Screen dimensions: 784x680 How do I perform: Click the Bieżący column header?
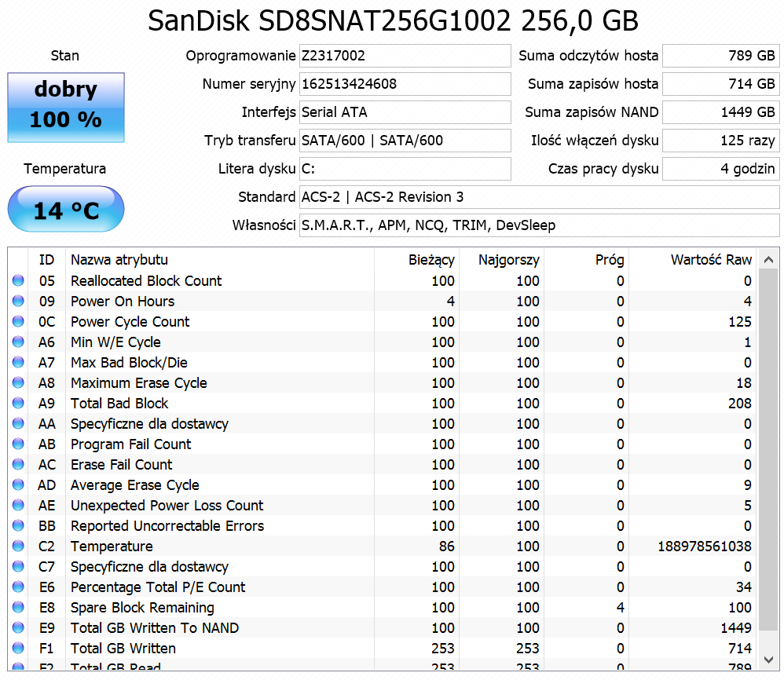pos(416,260)
